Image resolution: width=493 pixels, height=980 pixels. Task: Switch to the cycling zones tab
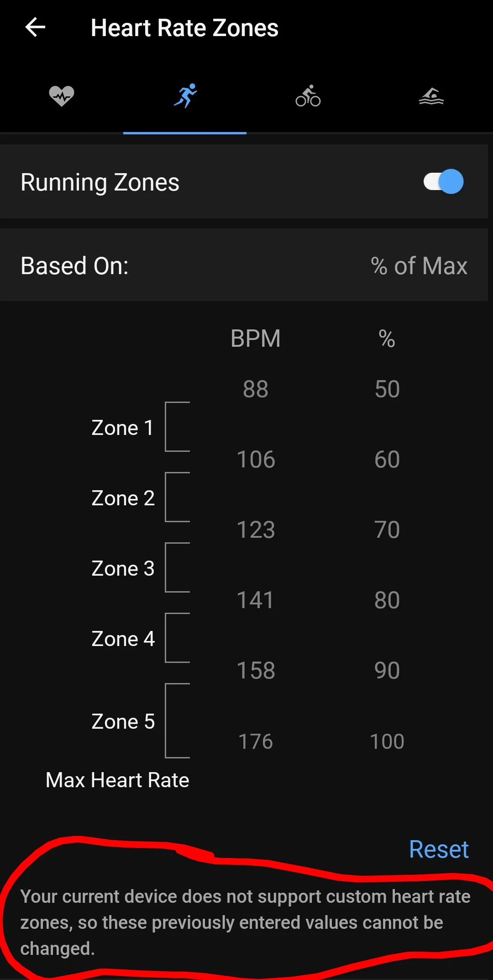(308, 96)
